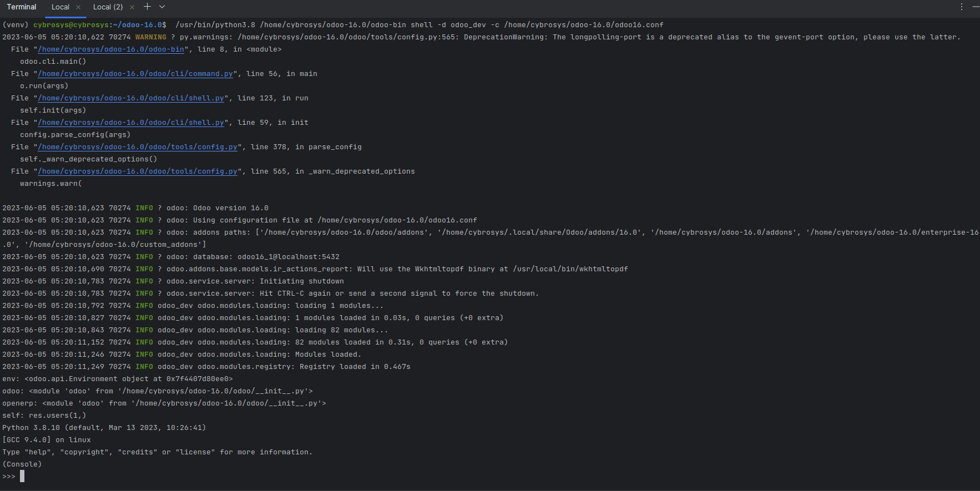980x491 pixels.
Task: Click the 'warnings.warn(' traceback line
Action: [51, 184]
